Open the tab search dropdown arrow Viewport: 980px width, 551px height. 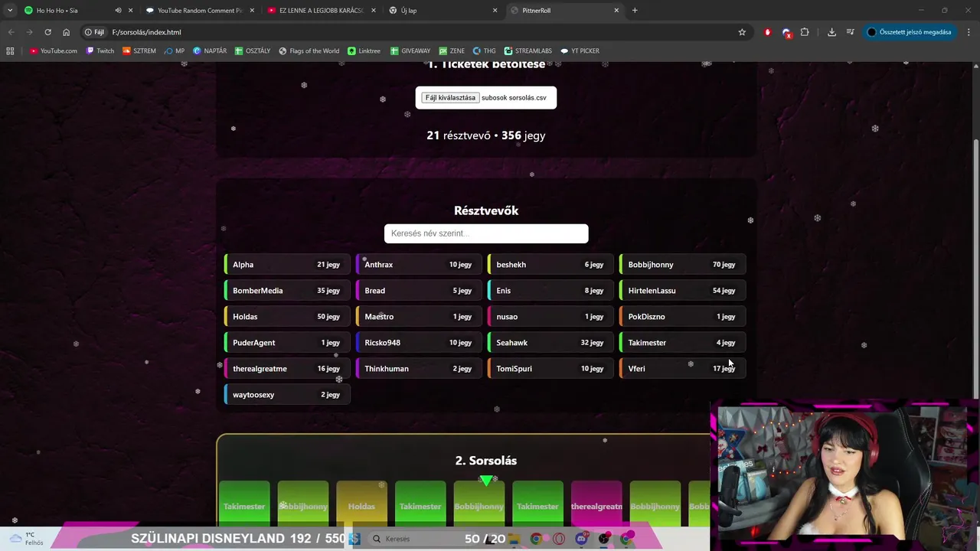point(9,11)
